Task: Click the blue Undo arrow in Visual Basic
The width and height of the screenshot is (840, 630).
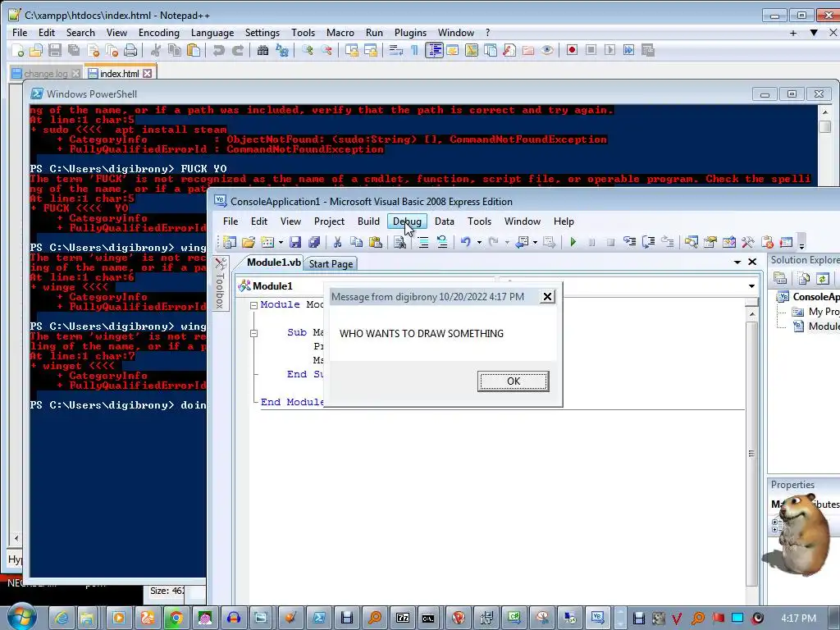Action: (x=466, y=242)
